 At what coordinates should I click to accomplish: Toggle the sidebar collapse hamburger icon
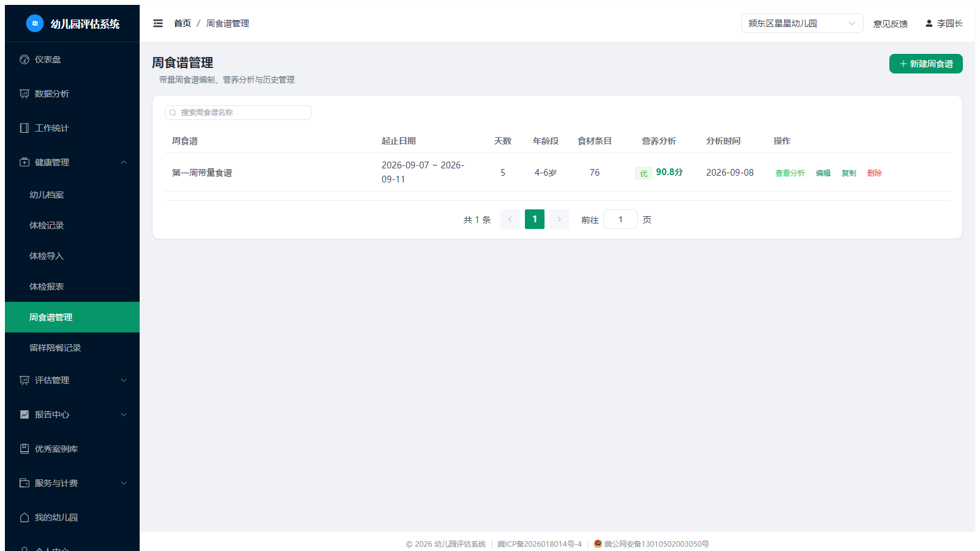click(158, 23)
